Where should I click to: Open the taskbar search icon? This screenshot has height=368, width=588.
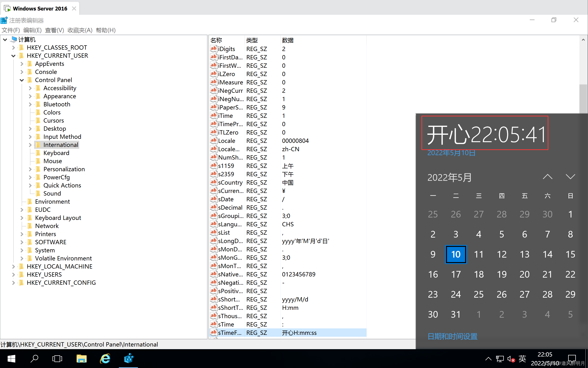(x=34, y=358)
